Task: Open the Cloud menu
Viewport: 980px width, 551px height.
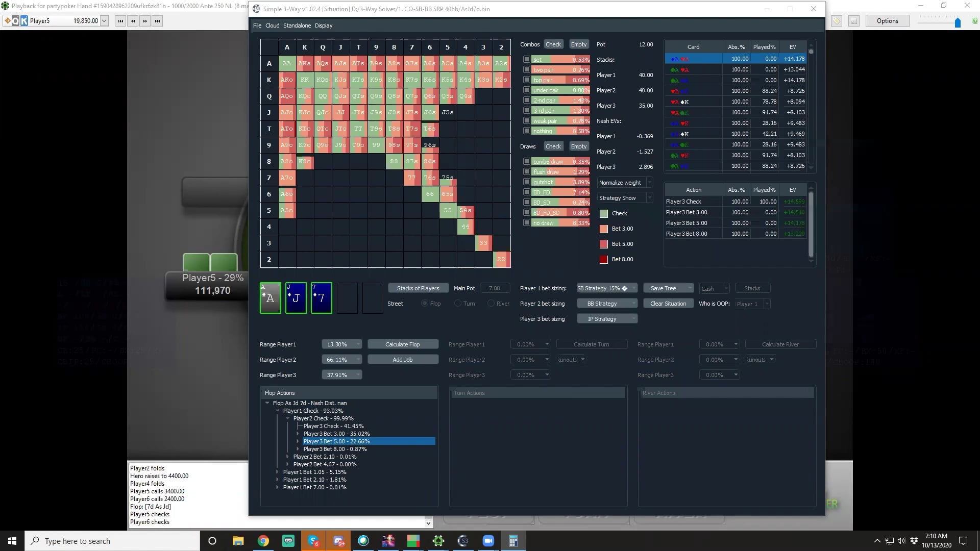Action: point(272,26)
